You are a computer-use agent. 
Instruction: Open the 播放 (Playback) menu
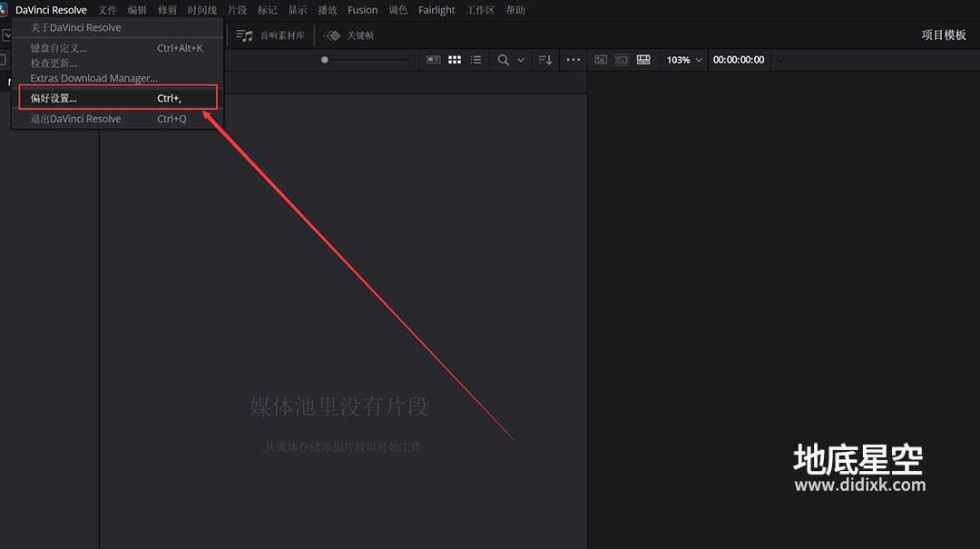pos(327,10)
